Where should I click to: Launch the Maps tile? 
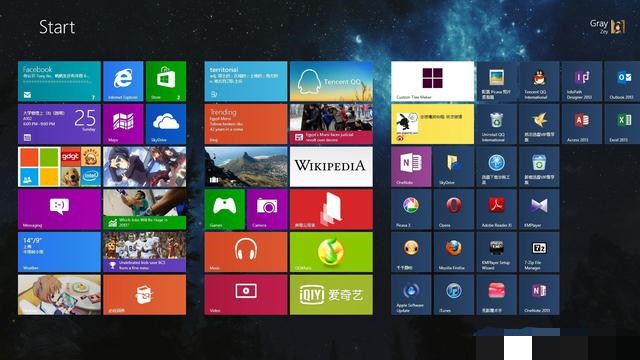(123, 124)
